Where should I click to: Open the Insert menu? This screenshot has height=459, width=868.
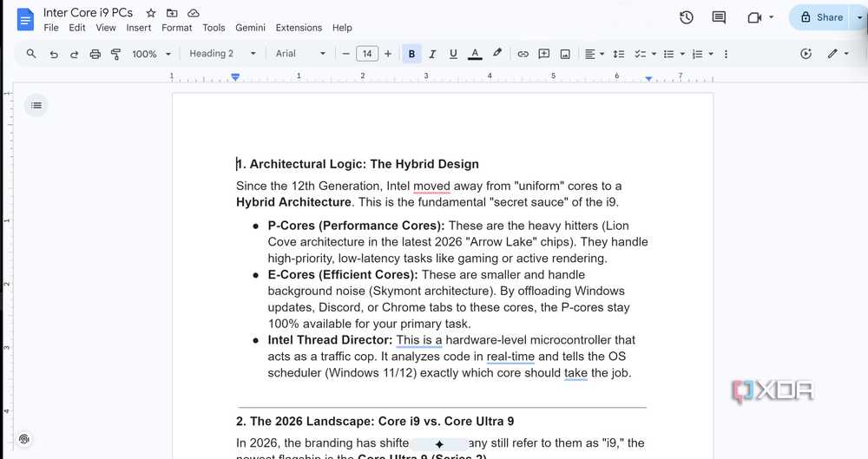point(138,28)
